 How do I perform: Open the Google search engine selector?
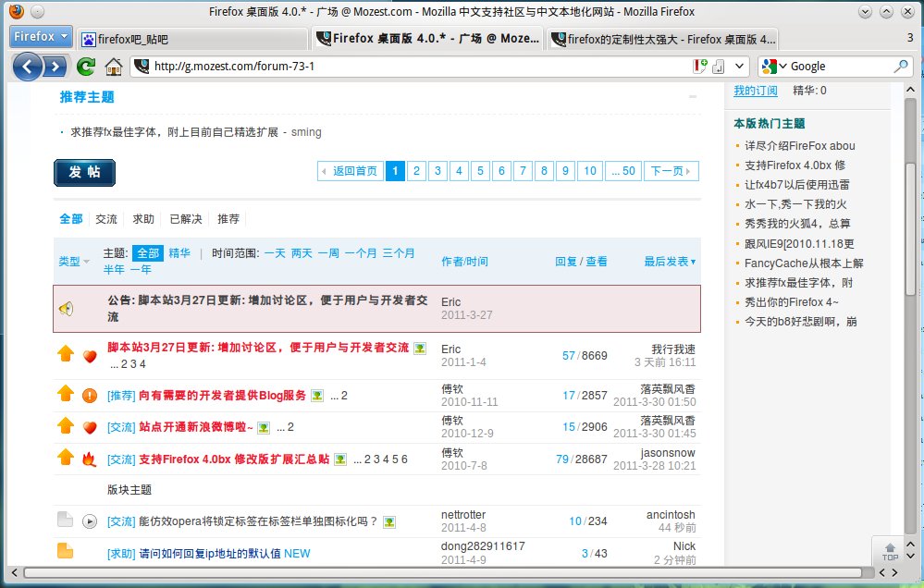coord(774,66)
